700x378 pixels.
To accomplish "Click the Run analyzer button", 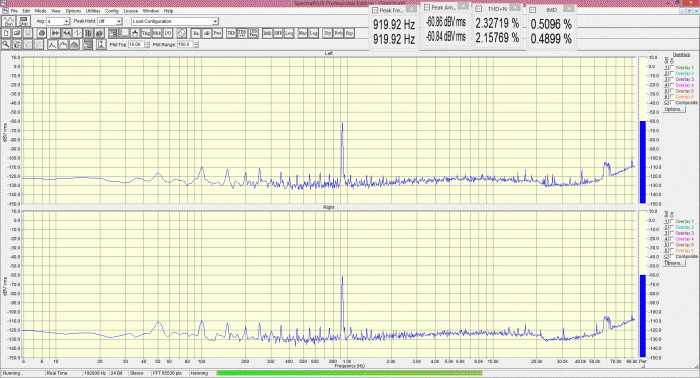I will pyautogui.click(x=9, y=21).
